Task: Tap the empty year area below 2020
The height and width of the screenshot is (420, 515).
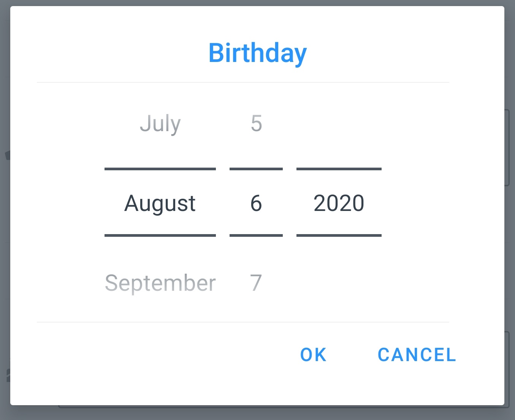Action: pos(338,282)
